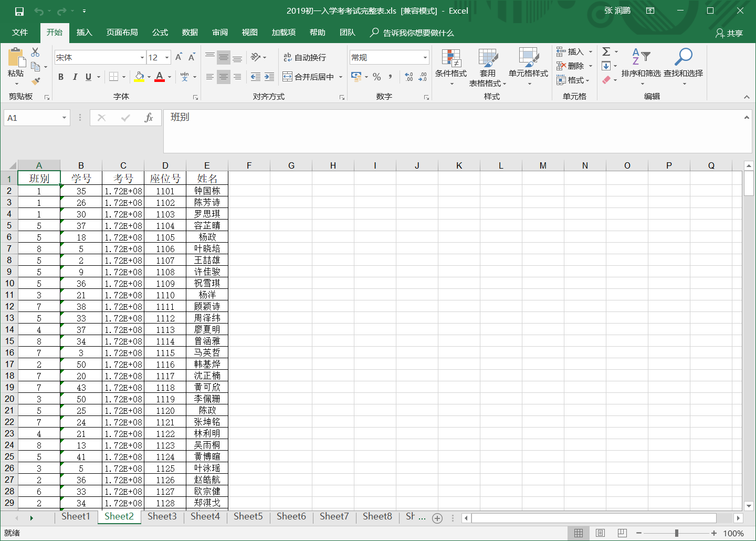Open the 页面布局 Page Layout tab

pos(122,33)
